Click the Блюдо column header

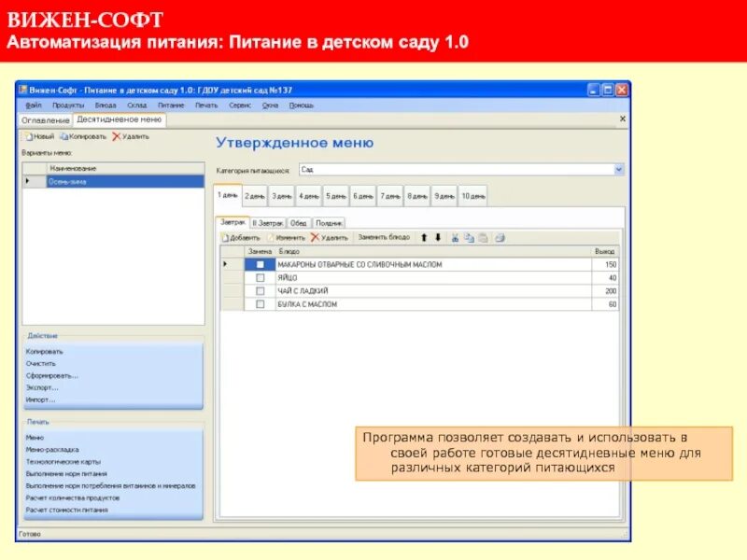coord(433,251)
